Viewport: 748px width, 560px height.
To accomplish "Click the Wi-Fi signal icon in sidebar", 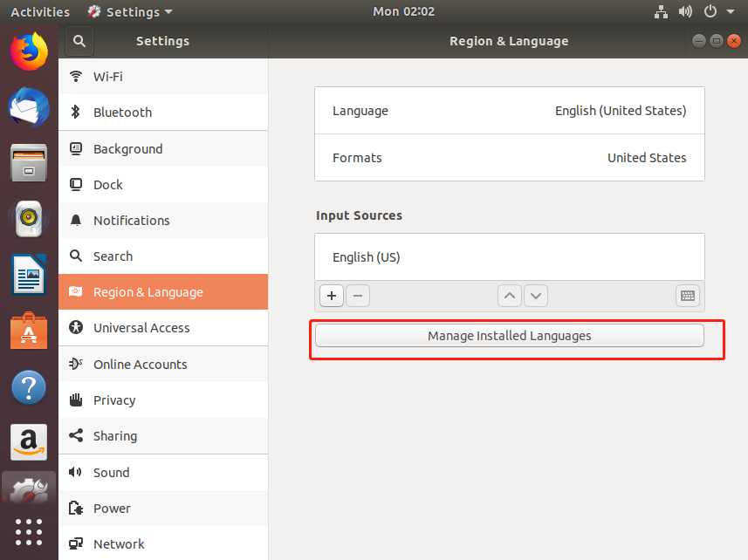I will pyautogui.click(x=76, y=76).
